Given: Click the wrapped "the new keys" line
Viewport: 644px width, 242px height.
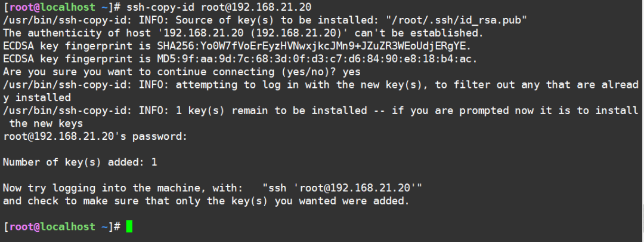Looking at the screenshot, I should (47, 123).
